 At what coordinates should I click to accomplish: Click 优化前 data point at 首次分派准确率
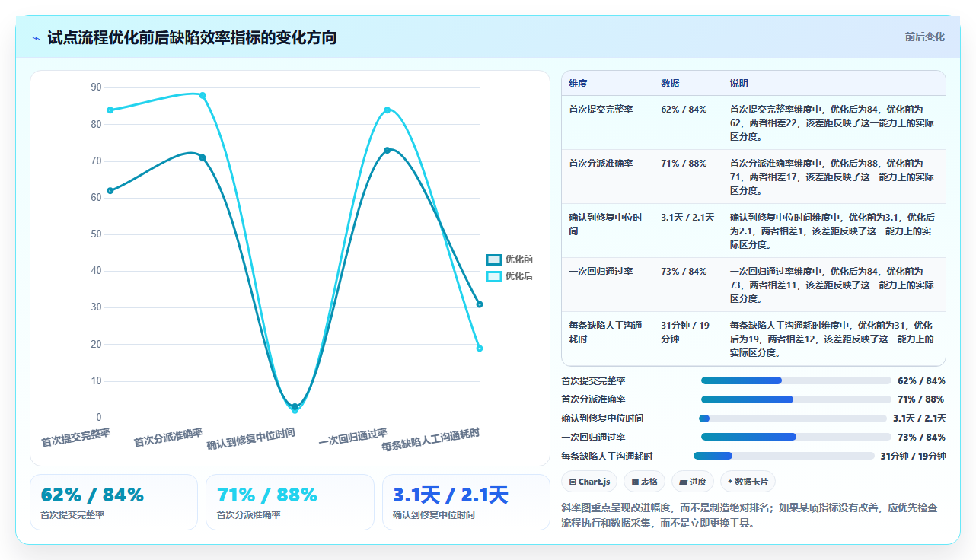203,157
